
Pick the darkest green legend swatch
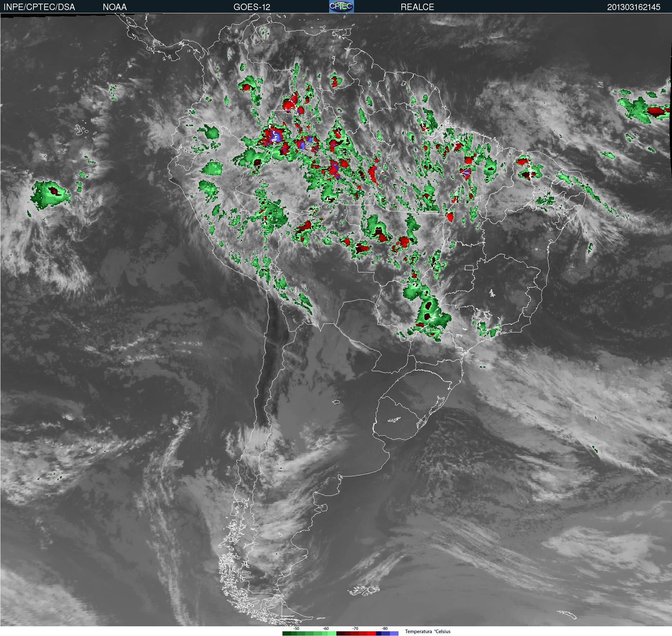tap(287, 633)
